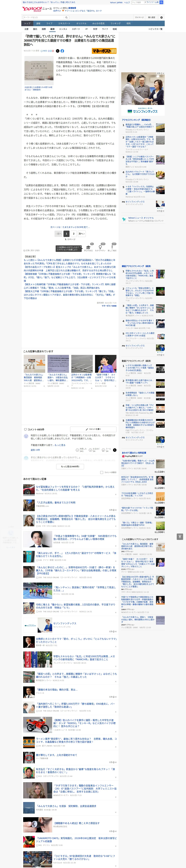This screenshot has height=868, width=186.
Task: Select the 国内 category tab
Action: (35, 29)
